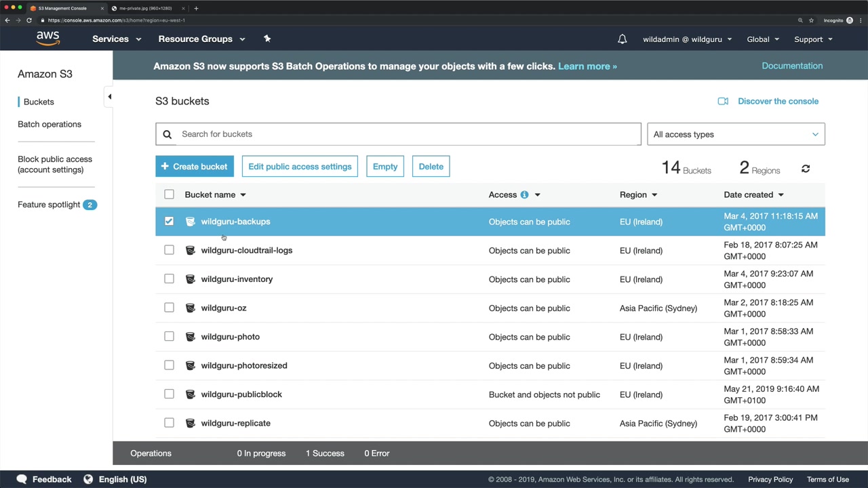Go to the AWS home logo
This screenshot has width=868, height=488.
[48, 39]
